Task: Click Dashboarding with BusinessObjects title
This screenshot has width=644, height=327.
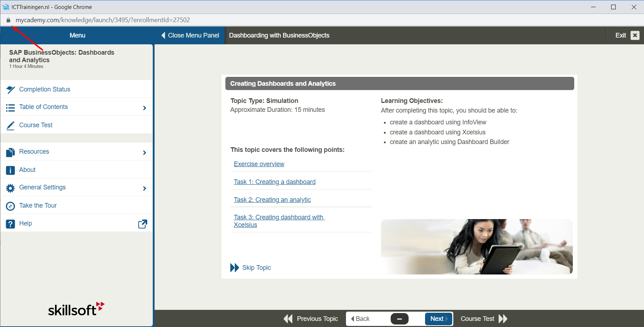Action: point(279,35)
